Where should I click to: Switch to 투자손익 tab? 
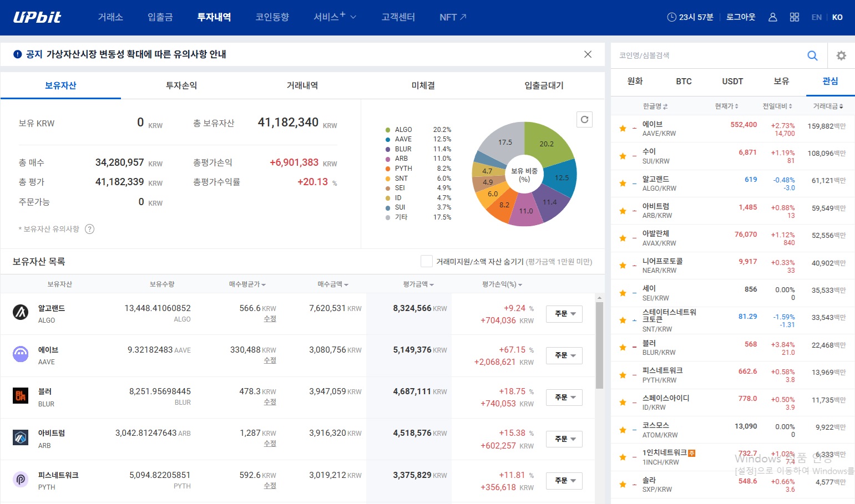tap(181, 85)
